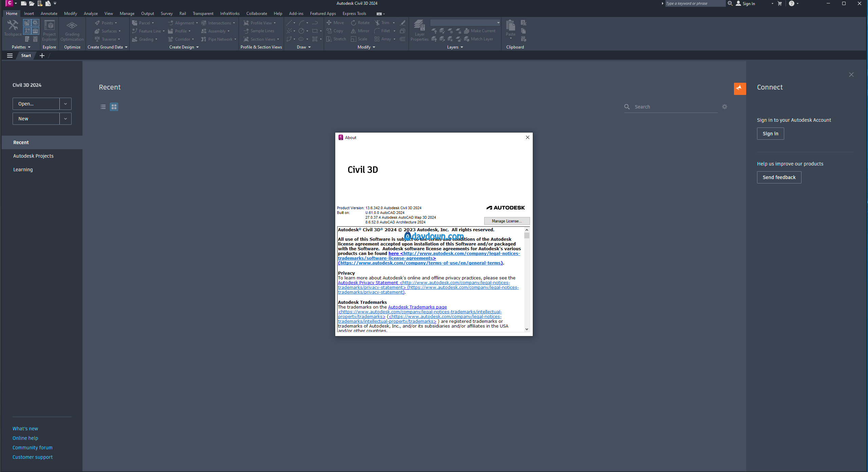Viewport: 868px width, 472px height.
Task: Click Sign in button in Connect panel
Action: (x=770, y=134)
